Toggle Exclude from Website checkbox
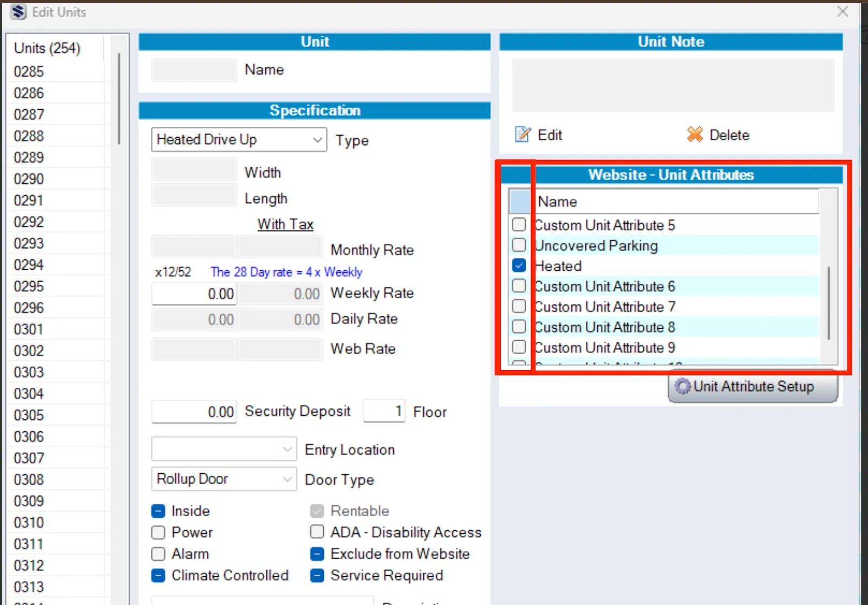This screenshot has width=868, height=605. click(317, 554)
